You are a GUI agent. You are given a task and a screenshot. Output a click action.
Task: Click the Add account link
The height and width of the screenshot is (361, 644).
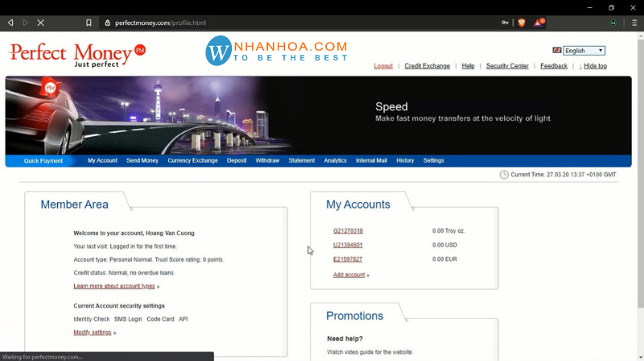point(349,275)
